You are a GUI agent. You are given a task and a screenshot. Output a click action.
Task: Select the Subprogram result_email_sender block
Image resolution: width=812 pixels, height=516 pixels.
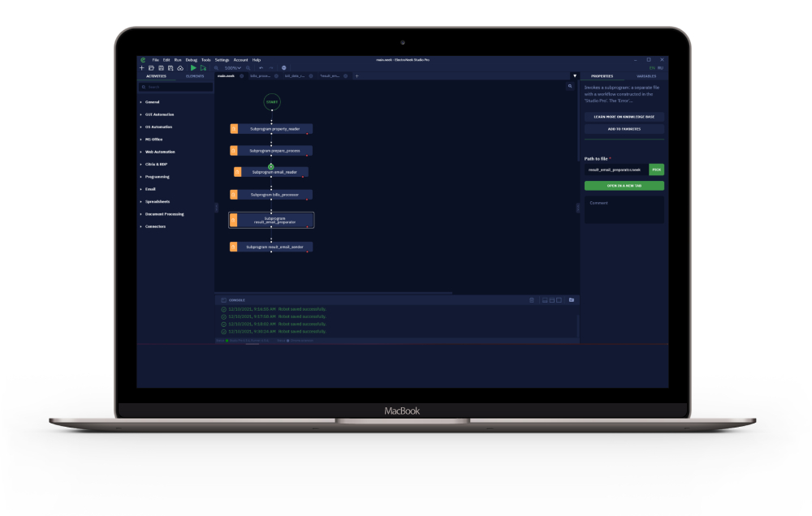271,247
